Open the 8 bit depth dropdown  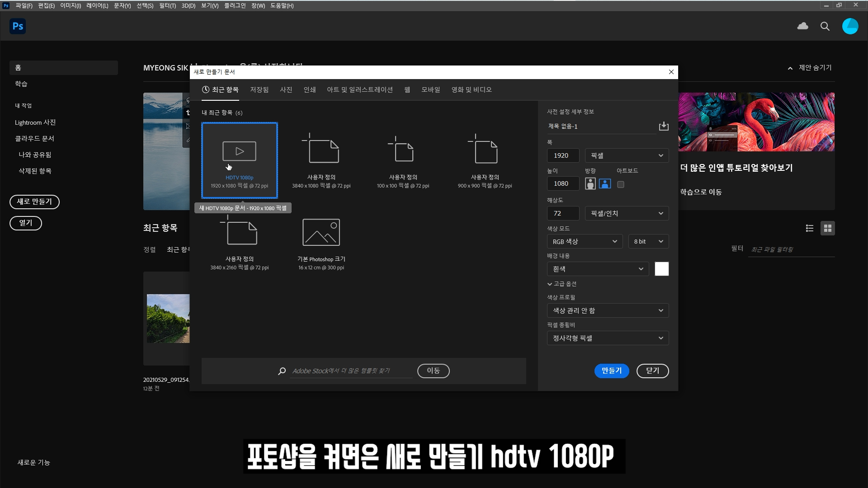click(648, 241)
